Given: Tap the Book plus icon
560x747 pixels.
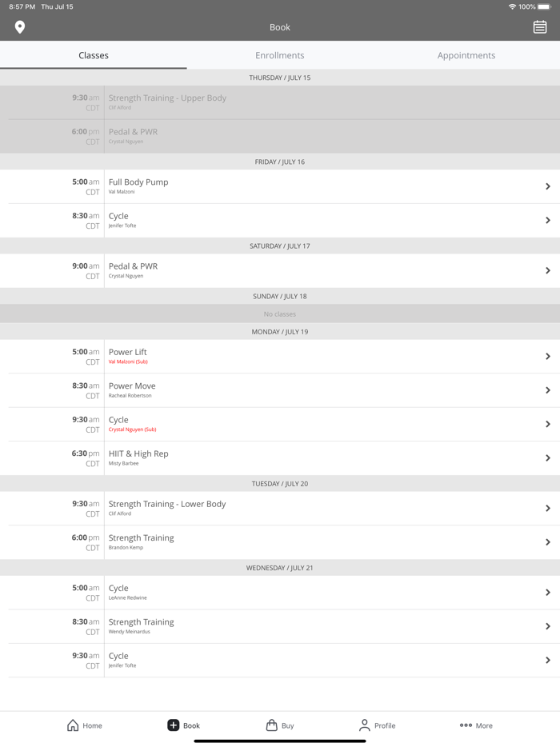Looking at the screenshot, I should [173, 725].
